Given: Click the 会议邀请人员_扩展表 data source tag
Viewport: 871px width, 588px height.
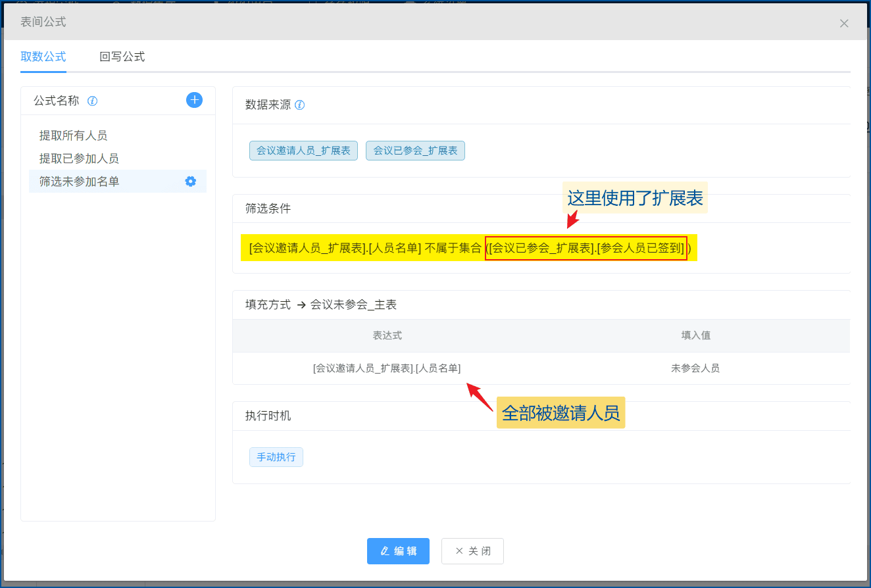Looking at the screenshot, I should tap(303, 151).
